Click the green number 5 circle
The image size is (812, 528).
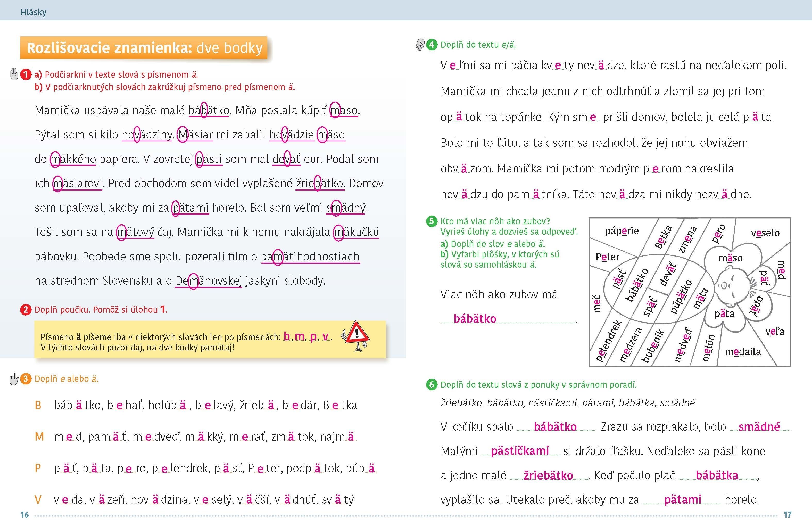pos(432,221)
